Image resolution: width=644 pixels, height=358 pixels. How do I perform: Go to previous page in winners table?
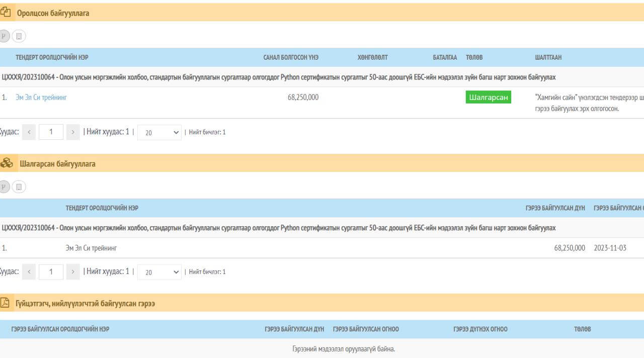coord(29,272)
